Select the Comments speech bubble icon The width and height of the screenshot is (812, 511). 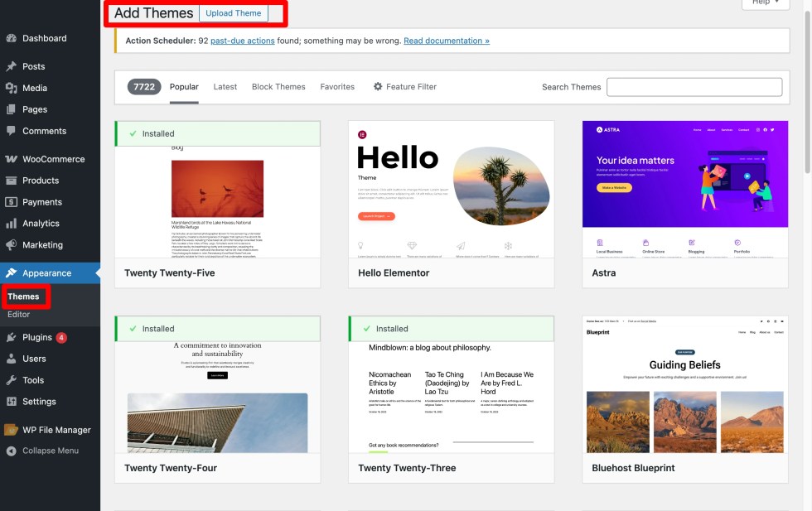pyautogui.click(x=11, y=131)
